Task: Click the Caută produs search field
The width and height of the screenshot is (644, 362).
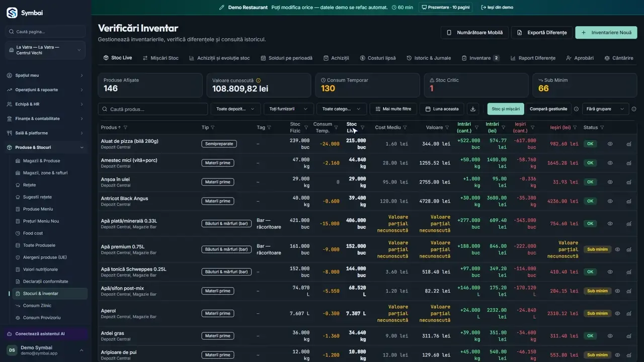Action: click(x=153, y=109)
